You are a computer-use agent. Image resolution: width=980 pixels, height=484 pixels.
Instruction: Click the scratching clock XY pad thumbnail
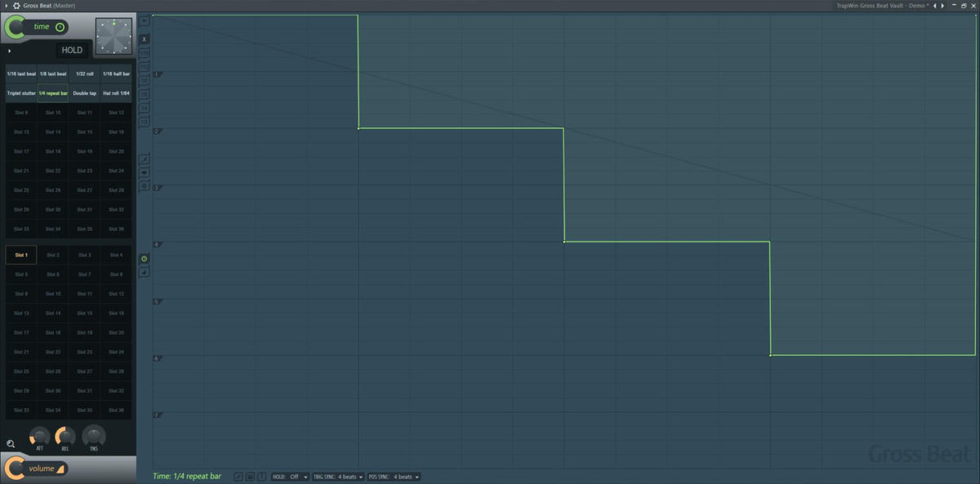(x=114, y=36)
